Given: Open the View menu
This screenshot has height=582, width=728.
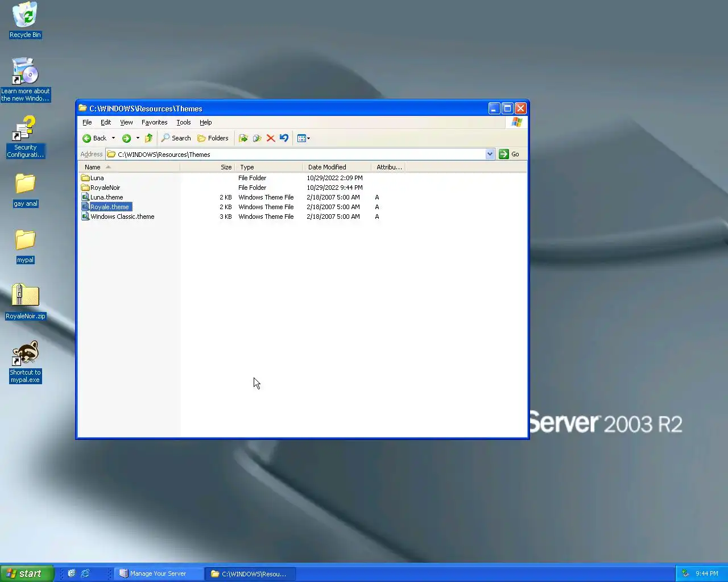Looking at the screenshot, I should click(x=126, y=122).
